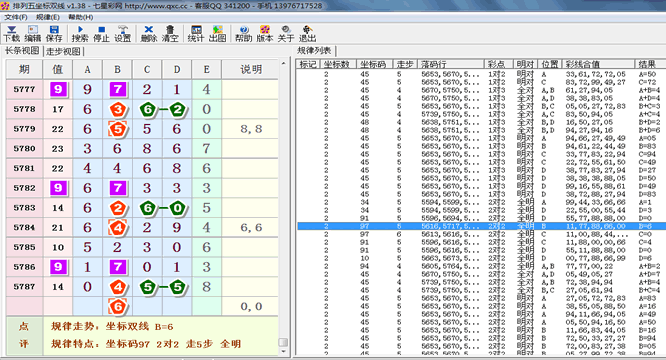This screenshot has height=360, width=666.
Task: Click the 删除 delete icon
Action: tap(149, 34)
